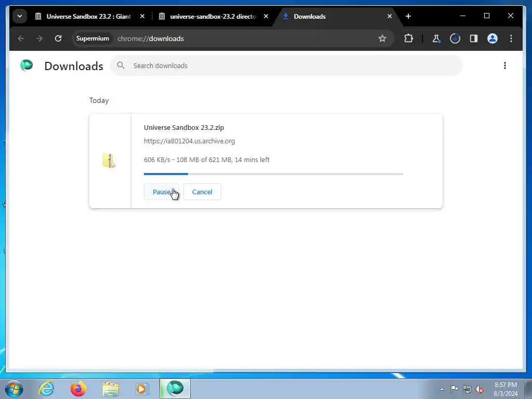
Task: Open the Extensions puzzle icon
Action: [x=408, y=38]
